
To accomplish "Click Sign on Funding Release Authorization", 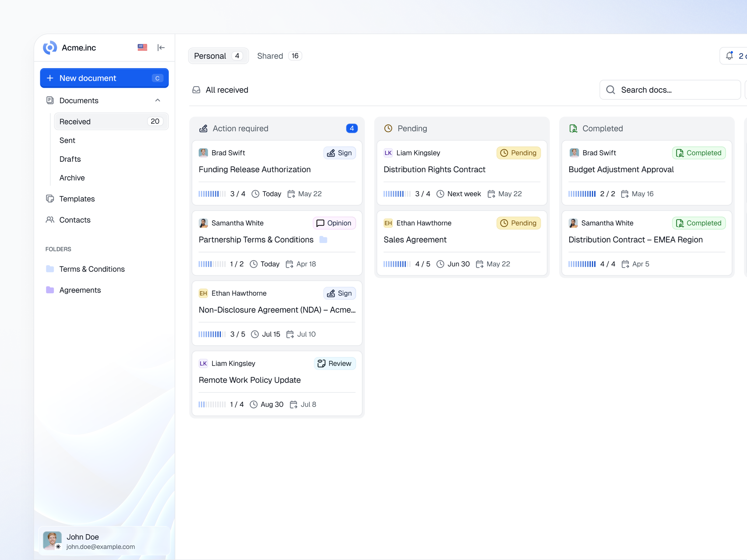I will (339, 153).
